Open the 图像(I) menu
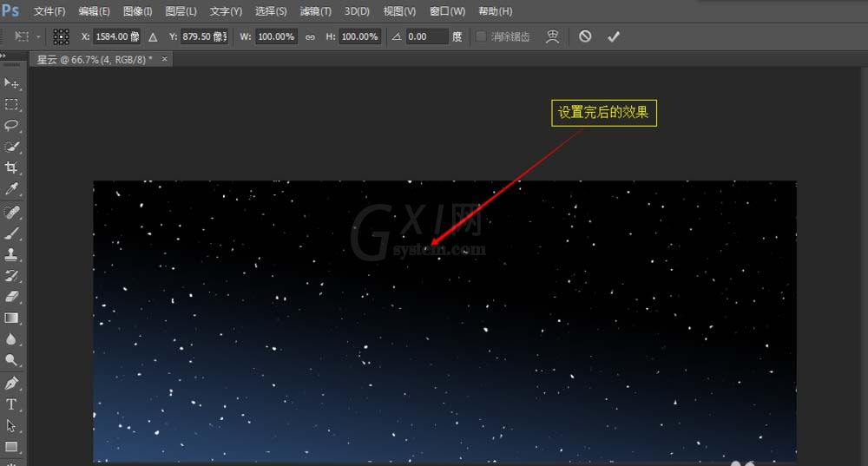The width and height of the screenshot is (868, 466). (x=137, y=11)
